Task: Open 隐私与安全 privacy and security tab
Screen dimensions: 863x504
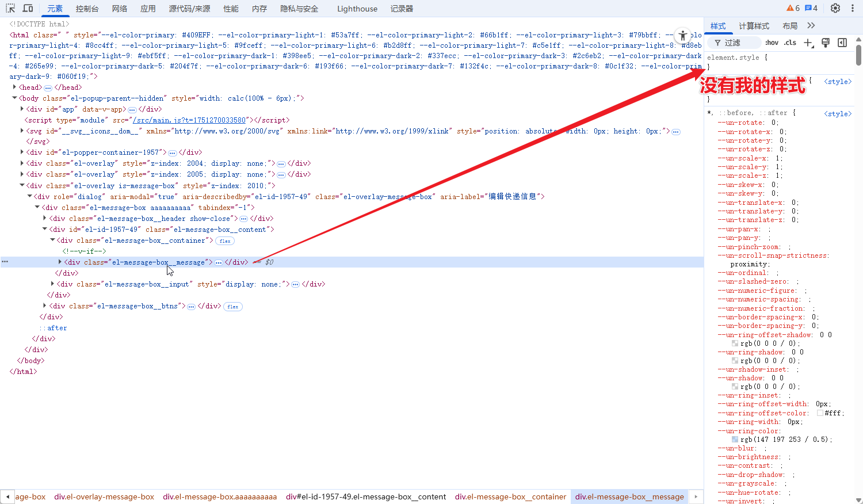Action: (x=299, y=9)
